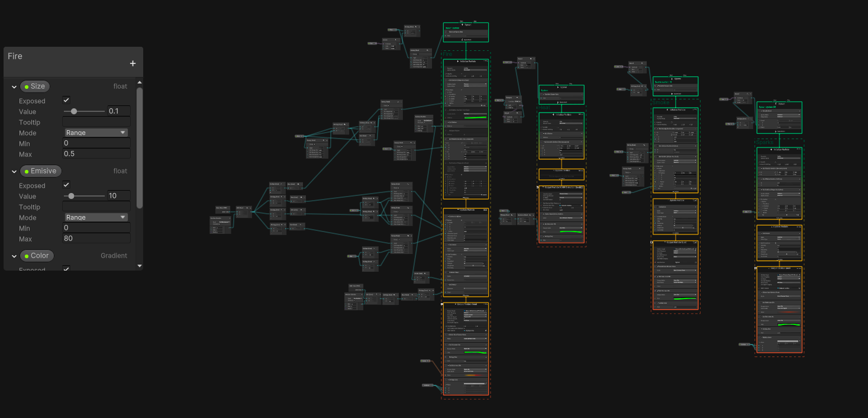This screenshot has width=868, height=418.
Task: Click the Fire title in the blackboard panel
Action: point(15,56)
